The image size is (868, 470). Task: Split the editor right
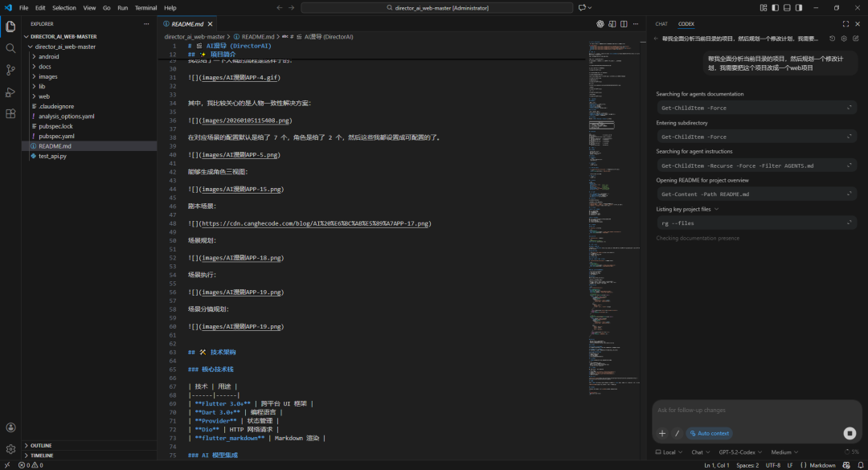point(624,24)
